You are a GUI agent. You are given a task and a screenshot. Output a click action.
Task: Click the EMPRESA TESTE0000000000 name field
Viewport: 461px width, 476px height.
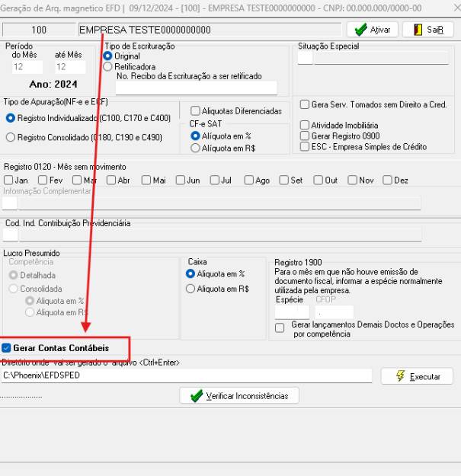pyautogui.click(x=210, y=30)
